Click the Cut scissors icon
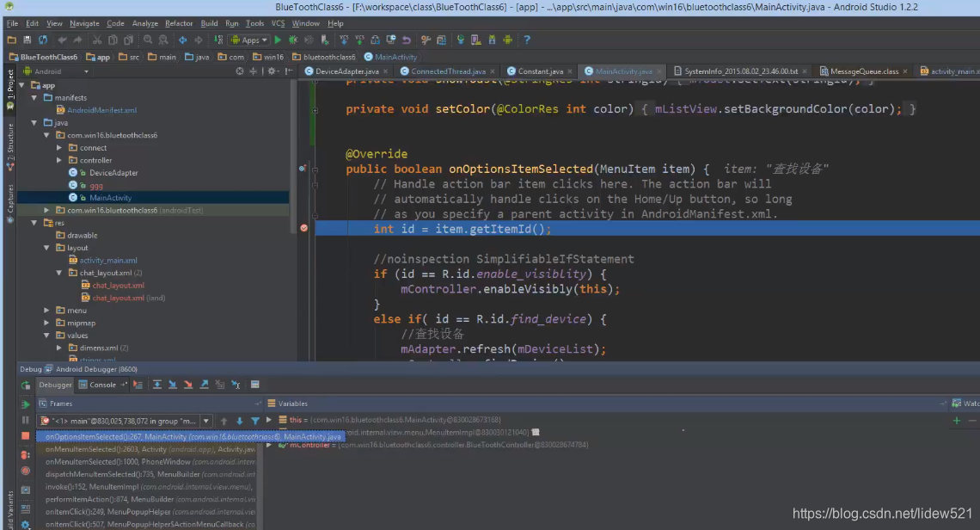 [x=97, y=40]
